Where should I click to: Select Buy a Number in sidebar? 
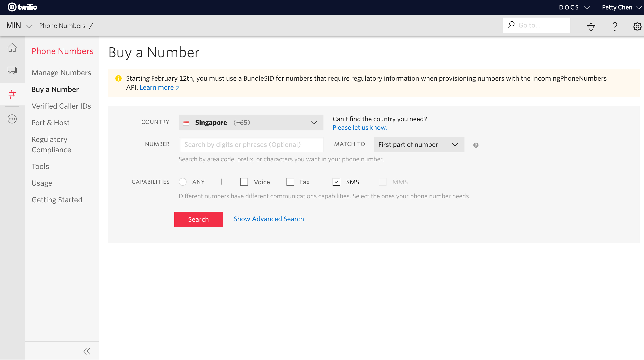pos(55,89)
